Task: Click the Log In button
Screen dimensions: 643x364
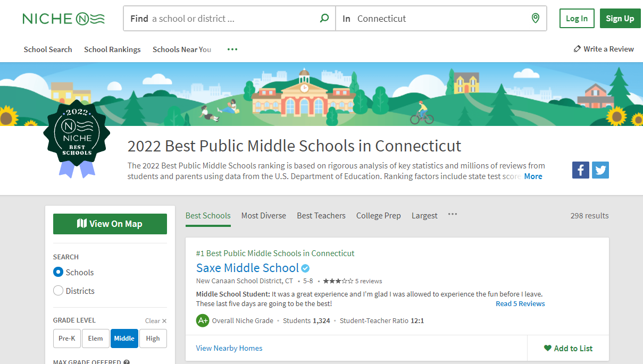Action: coord(577,19)
